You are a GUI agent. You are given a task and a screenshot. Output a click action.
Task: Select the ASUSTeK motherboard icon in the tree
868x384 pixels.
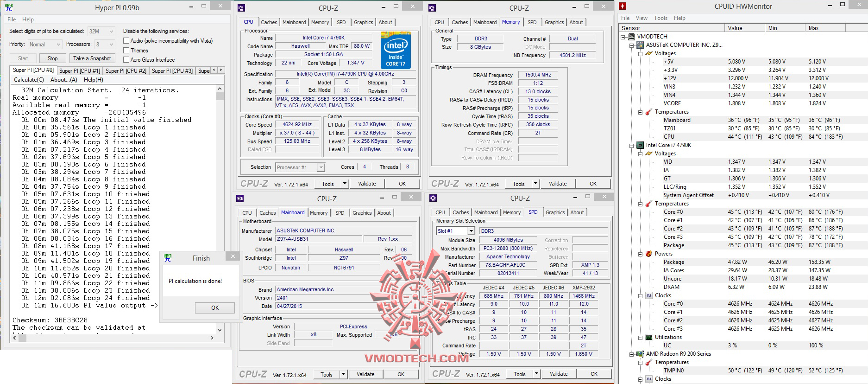(x=640, y=45)
